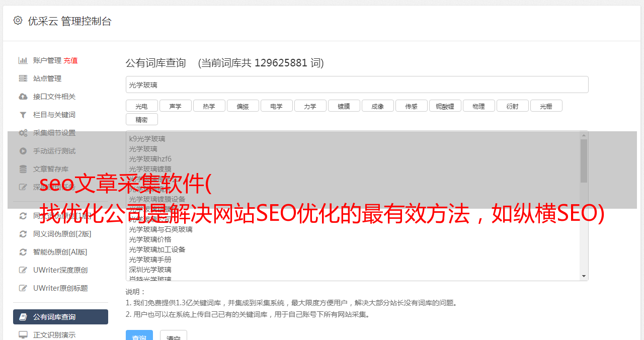Select the 光栅 tag button

point(546,106)
